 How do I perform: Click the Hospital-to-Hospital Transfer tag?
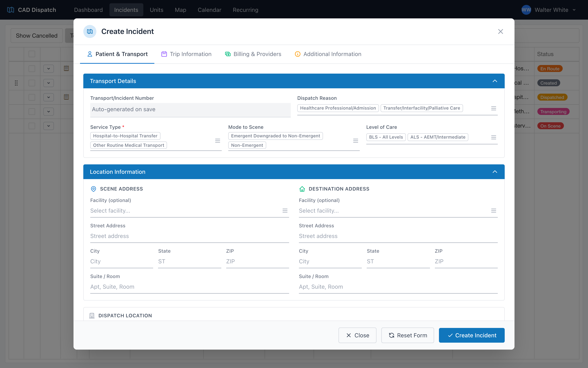coord(125,136)
